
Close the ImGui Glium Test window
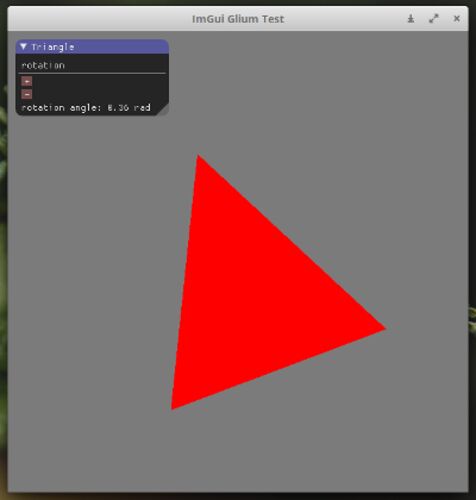[x=457, y=19]
